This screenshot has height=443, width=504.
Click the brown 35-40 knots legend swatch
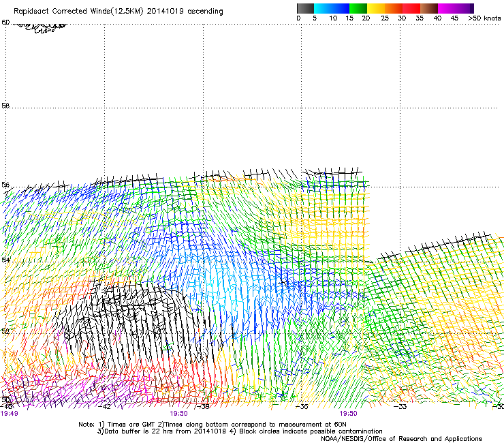pyautogui.click(x=429, y=8)
